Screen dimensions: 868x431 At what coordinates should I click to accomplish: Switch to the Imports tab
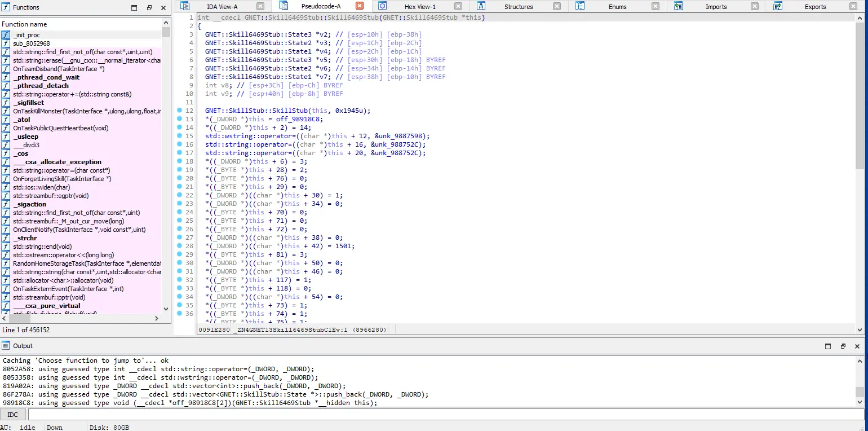coord(716,7)
